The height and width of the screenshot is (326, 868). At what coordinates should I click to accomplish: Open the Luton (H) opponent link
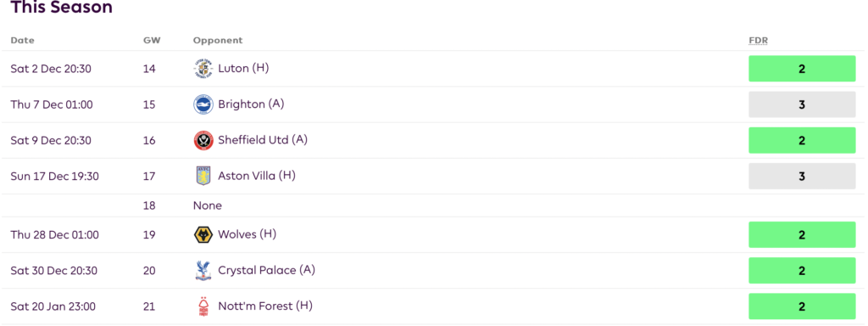pyautogui.click(x=243, y=68)
